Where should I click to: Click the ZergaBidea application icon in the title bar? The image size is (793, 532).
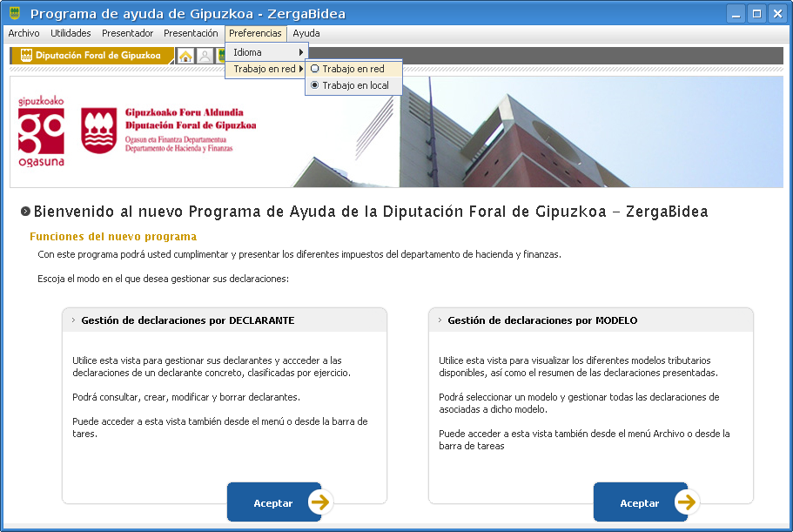coord(13,13)
